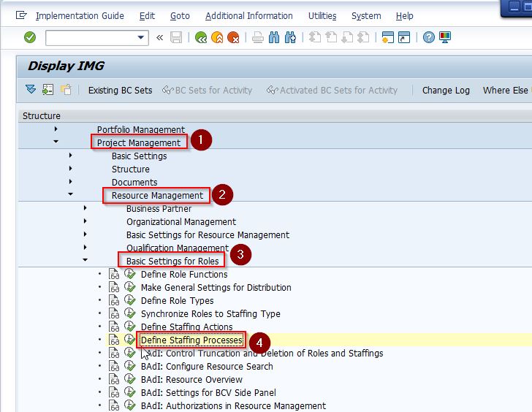Click the Change Log button

pyautogui.click(x=446, y=90)
